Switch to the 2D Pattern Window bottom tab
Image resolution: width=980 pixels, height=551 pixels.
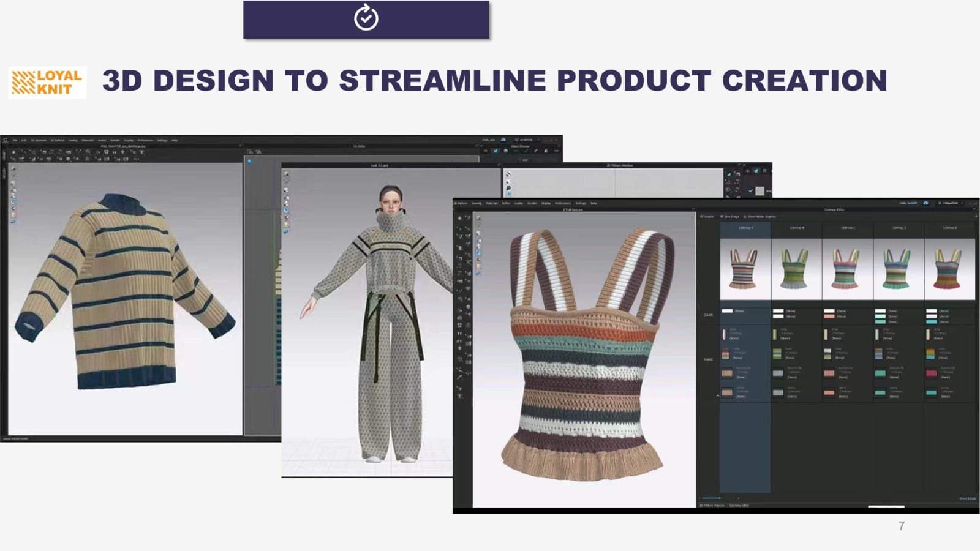click(x=712, y=506)
